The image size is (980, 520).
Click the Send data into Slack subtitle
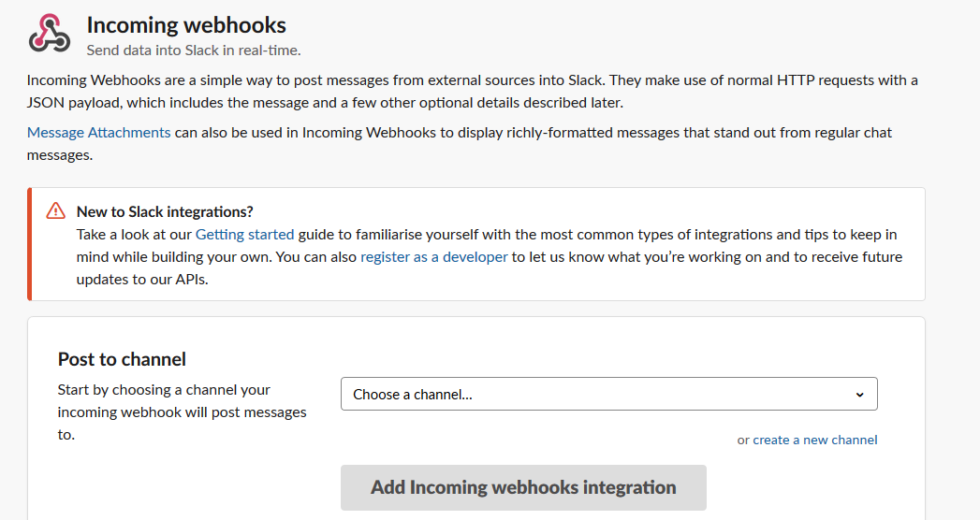[194, 51]
